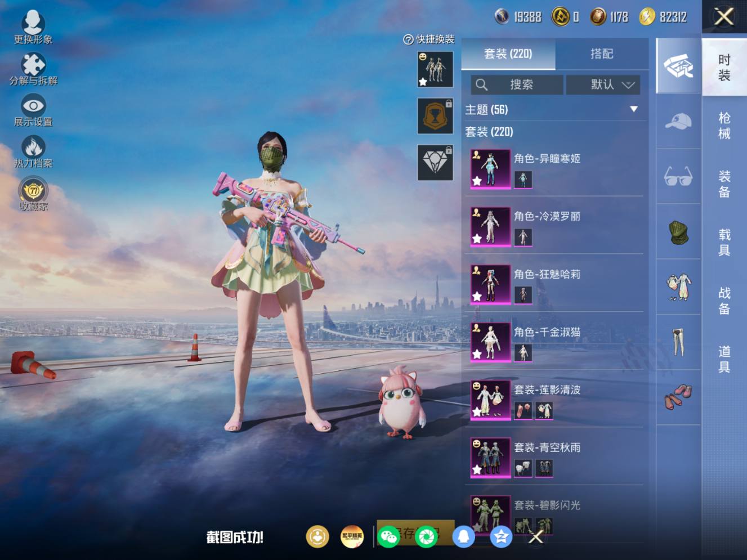
Task: Share to 和平精英 community icon
Action: (352, 537)
